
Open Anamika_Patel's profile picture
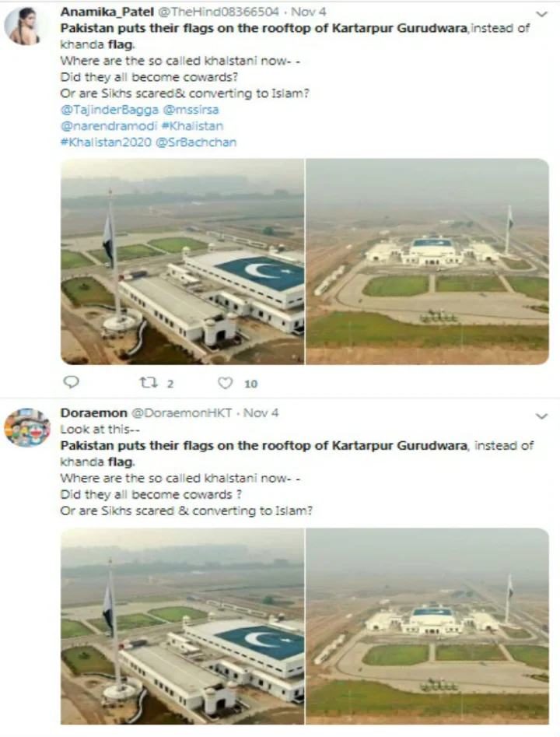point(22,26)
